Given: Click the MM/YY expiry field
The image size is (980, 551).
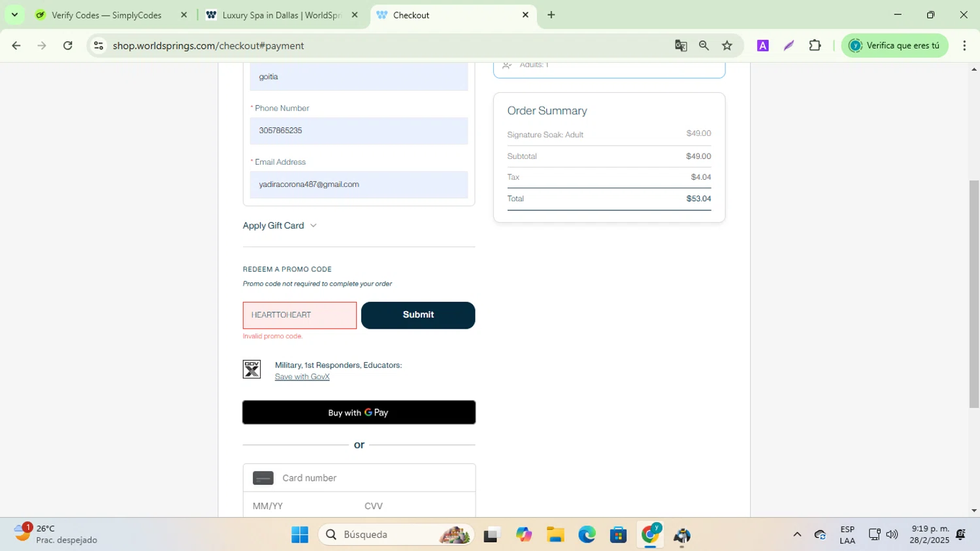Looking at the screenshot, I should pyautogui.click(x=299, y=506).
